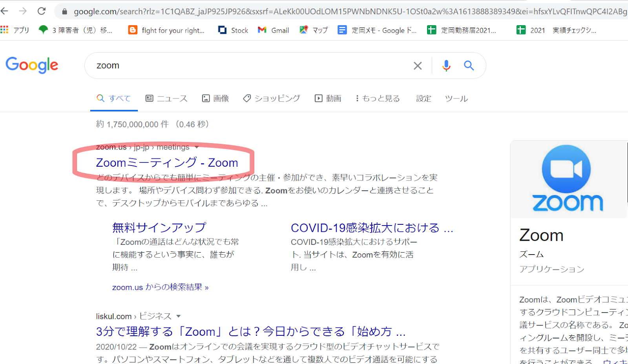Screen dimensions: 628x364
Task: Click the zoom.us › jp-jp › meetings breadcrumb
Action: [x=143, y=147]
